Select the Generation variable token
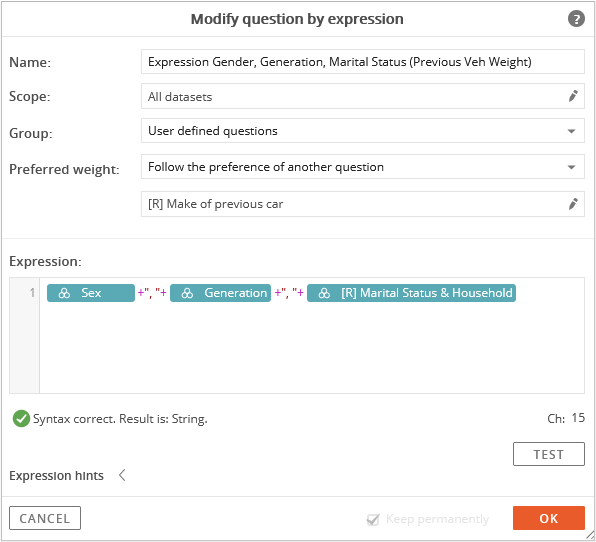The image size is (596, 542). (x=220, y=293)
